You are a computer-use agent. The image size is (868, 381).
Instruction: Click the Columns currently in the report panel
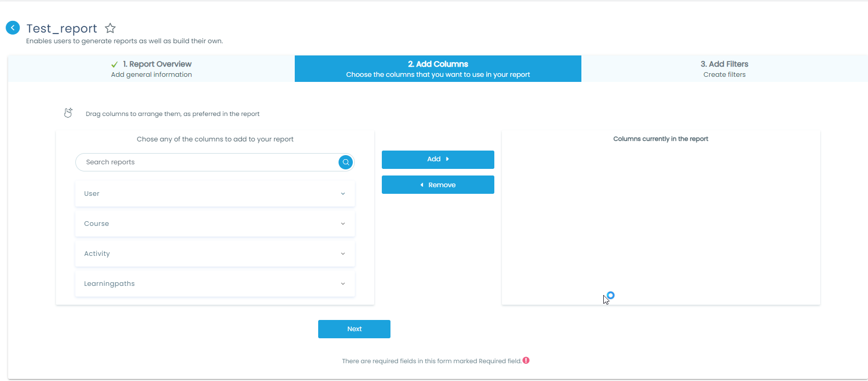coord(660,219)
